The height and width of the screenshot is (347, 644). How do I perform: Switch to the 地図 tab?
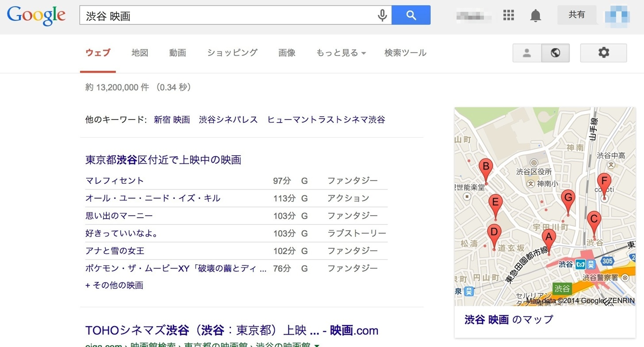coord(140,53)
